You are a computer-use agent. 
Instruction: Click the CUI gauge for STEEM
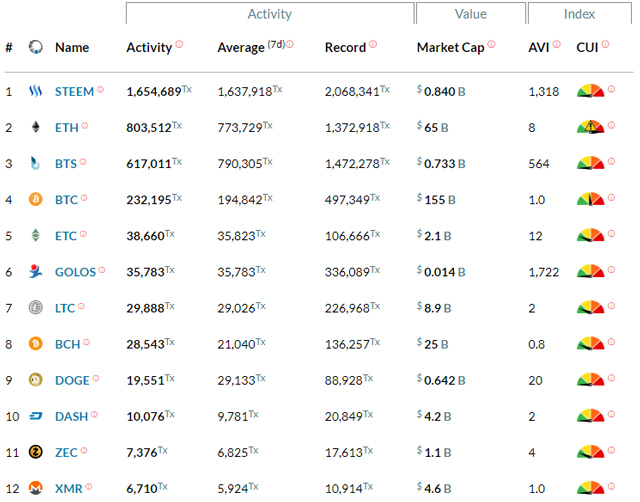(590, 91)
